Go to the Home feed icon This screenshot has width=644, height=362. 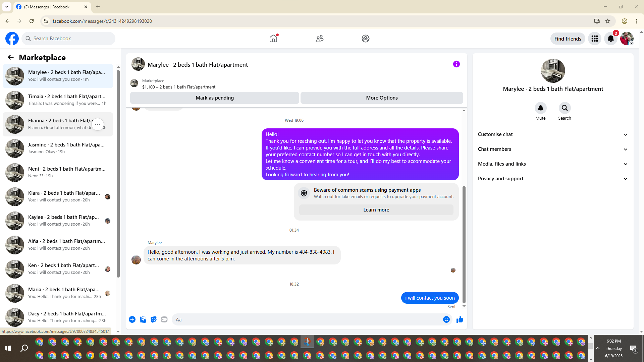coord(273,39)
